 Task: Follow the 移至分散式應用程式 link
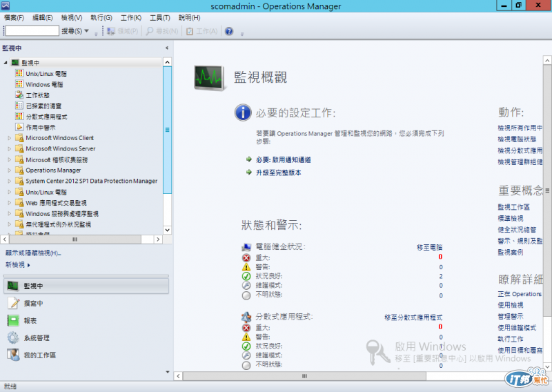coord(413,317)
